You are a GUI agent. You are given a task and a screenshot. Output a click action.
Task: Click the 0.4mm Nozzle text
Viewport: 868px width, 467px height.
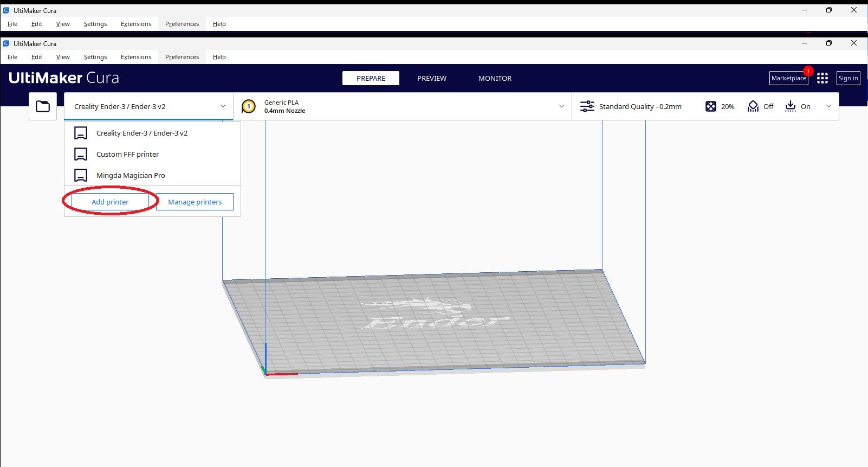point(285,111)
